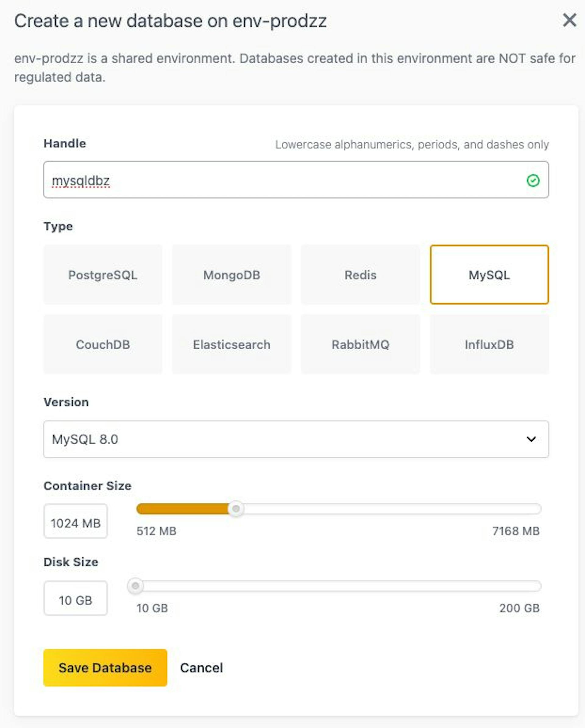Select CouchDB database type
This screenshot has width=585, height=728.
[103, 344]
